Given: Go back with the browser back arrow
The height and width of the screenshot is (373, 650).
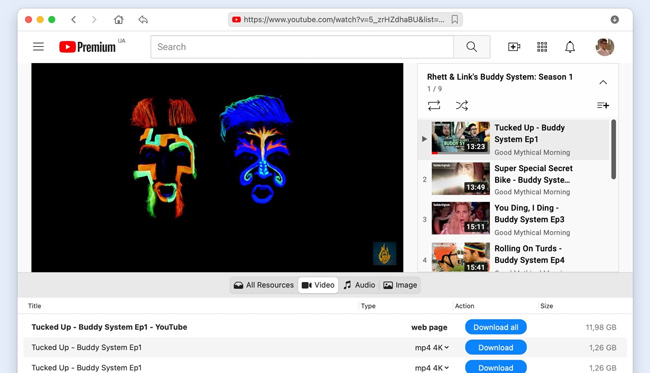Looking at the screenshot, I should click(x=74, y=19).
